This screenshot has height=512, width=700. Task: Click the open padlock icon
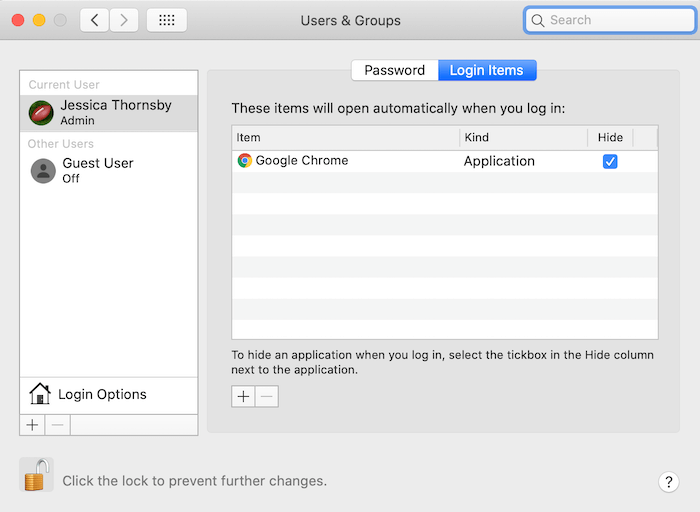[36, 475]
